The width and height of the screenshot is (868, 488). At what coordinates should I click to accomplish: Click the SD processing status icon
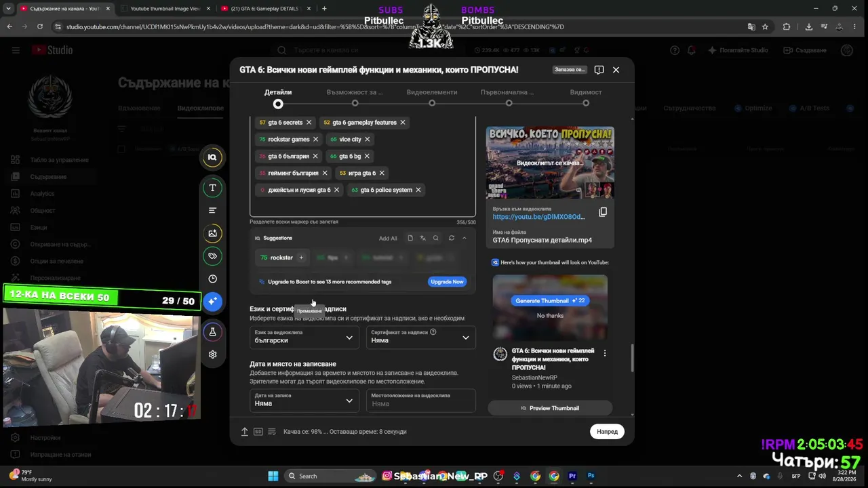(x=258, y=432)
